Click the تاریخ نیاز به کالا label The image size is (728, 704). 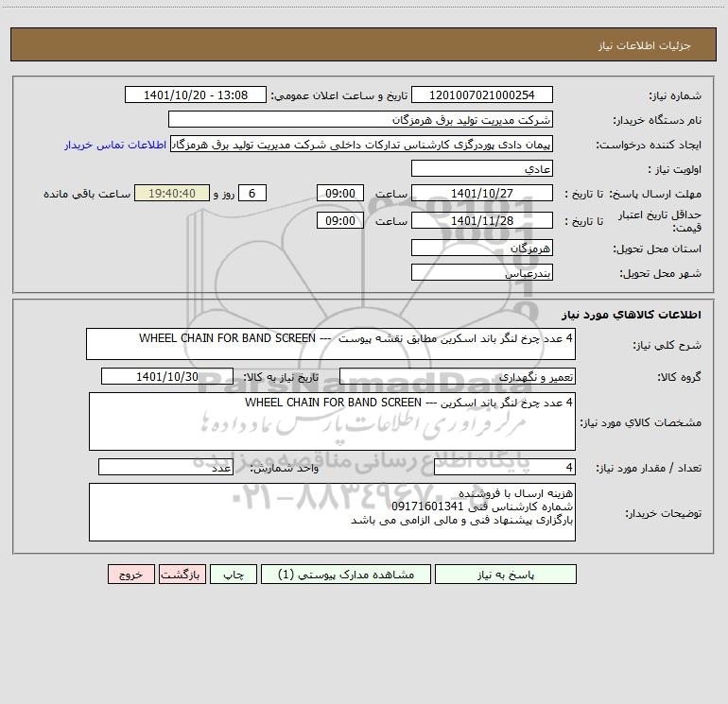click(x=282, y=377)
